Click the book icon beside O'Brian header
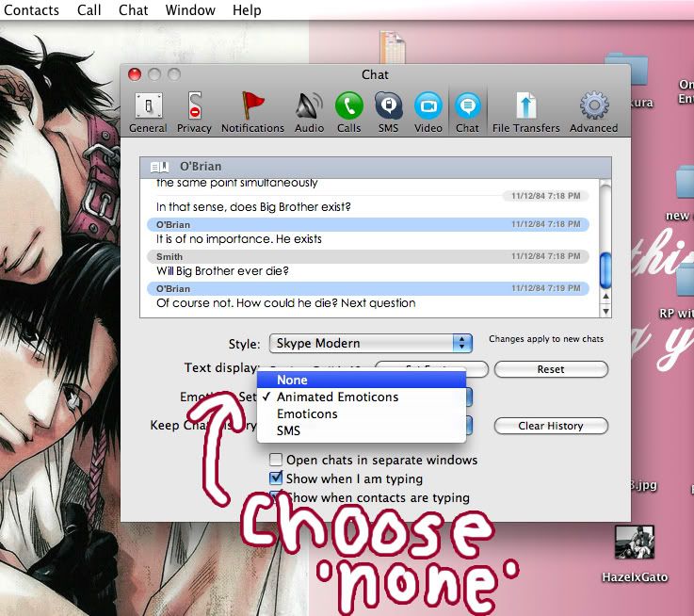Image resolution: width=694 pixels, height=616 pixels. coord(159,167)
